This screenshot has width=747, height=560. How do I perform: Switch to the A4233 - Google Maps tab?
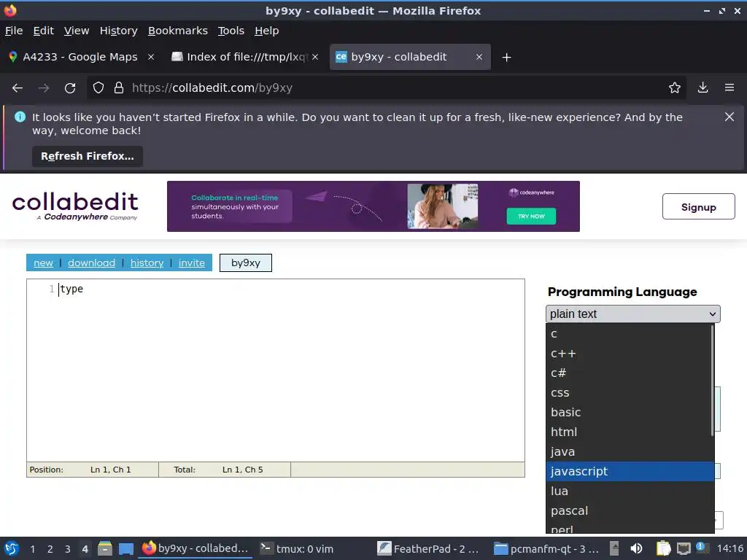[x=81, y=57]
